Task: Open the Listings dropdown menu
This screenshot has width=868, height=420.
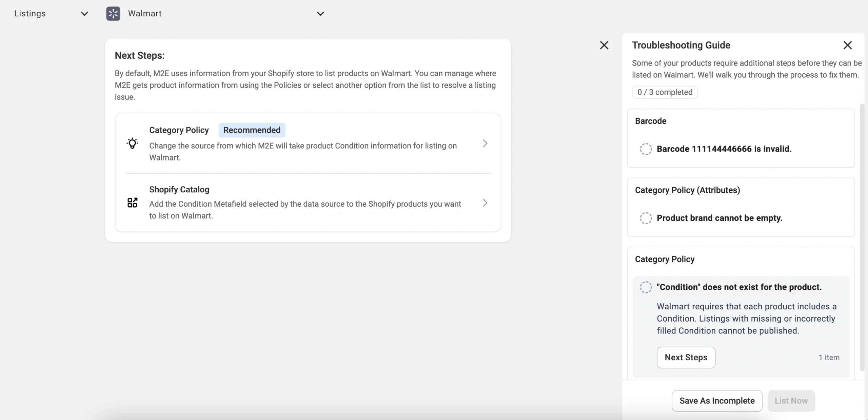Action: (84, 14)
